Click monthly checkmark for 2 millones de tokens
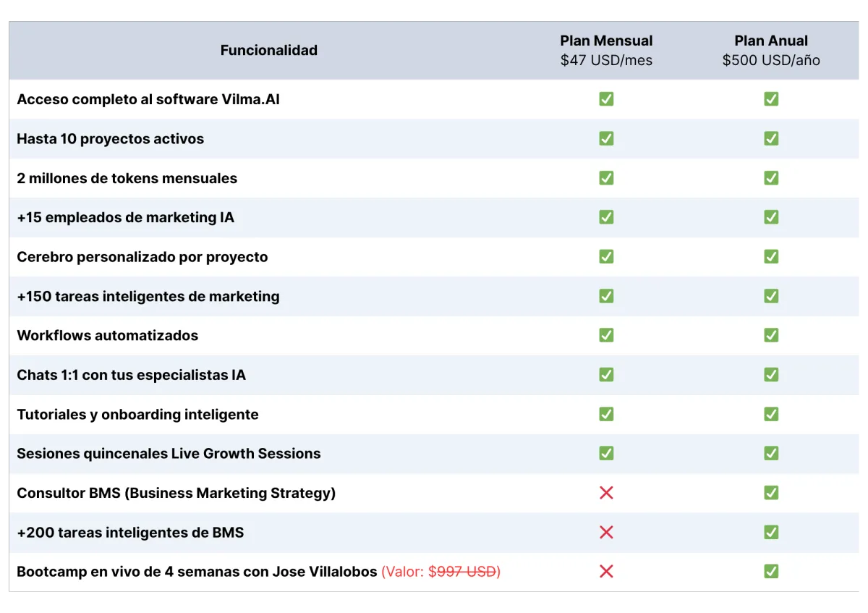Image resolution: width=868 pixels, height=613 pixels. [606, 177]
